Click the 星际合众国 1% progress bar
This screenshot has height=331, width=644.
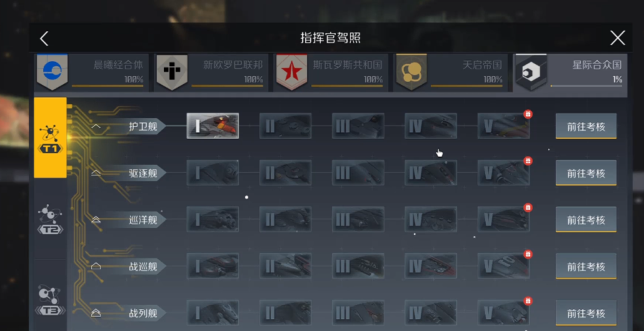click(x=586, y=86)
